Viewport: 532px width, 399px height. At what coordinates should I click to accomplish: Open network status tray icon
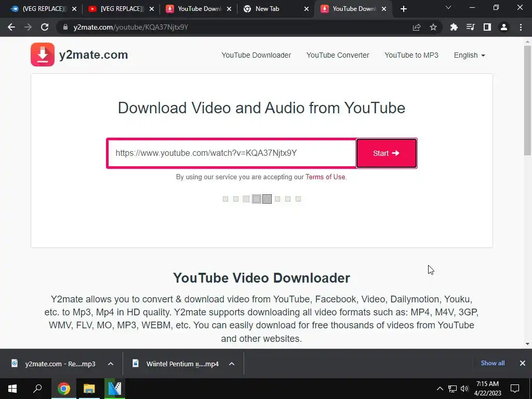[453, 389]
